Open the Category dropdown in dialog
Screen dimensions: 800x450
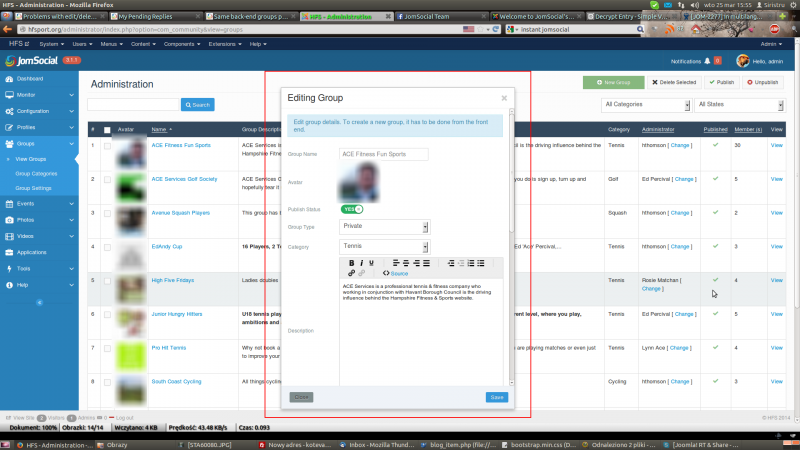[384, 246]
